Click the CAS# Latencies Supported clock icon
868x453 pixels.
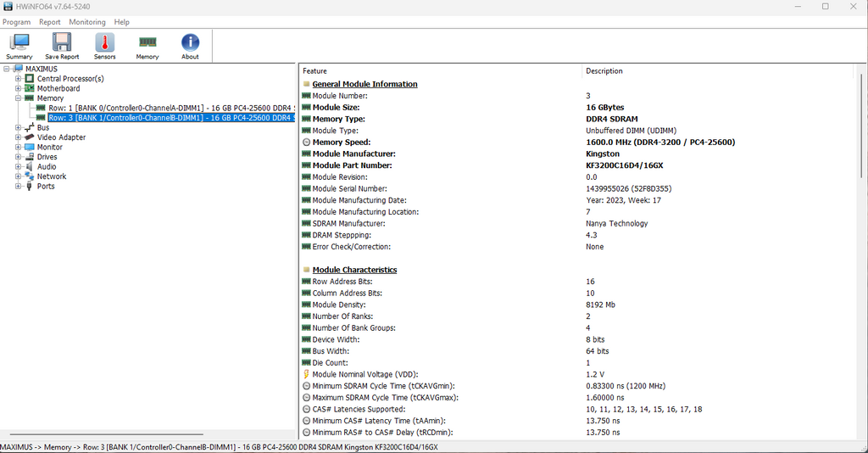click(306, 409)
